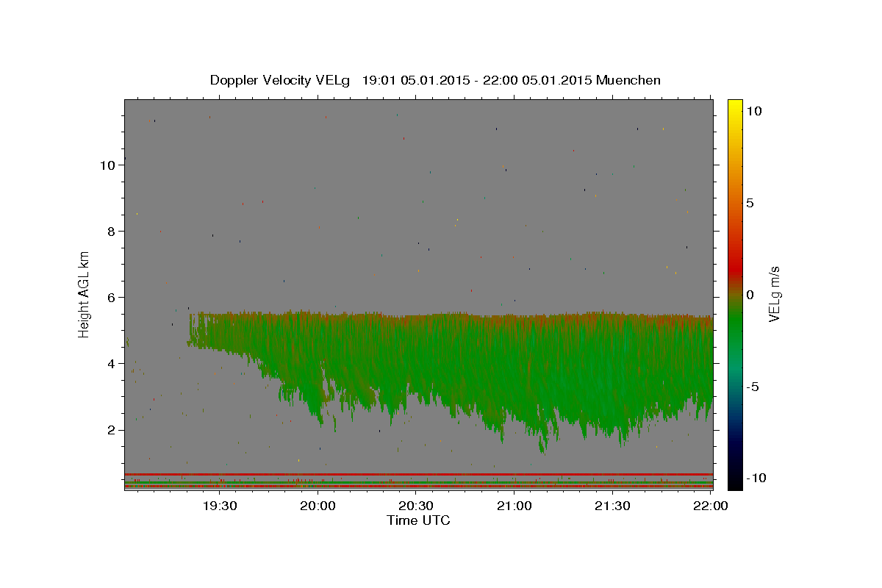Click the red ground clutter band
This screenshot has height=588, width=882.
tap(418, 474)
